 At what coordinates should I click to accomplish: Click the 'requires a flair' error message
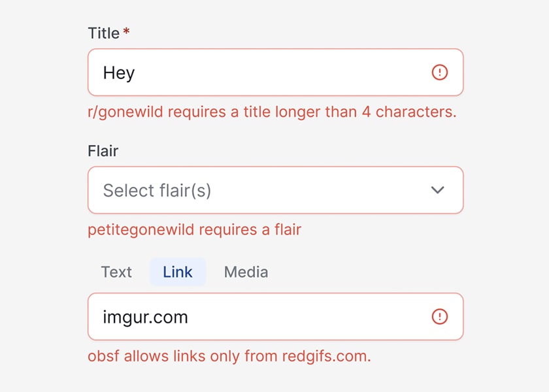(194, 229)
